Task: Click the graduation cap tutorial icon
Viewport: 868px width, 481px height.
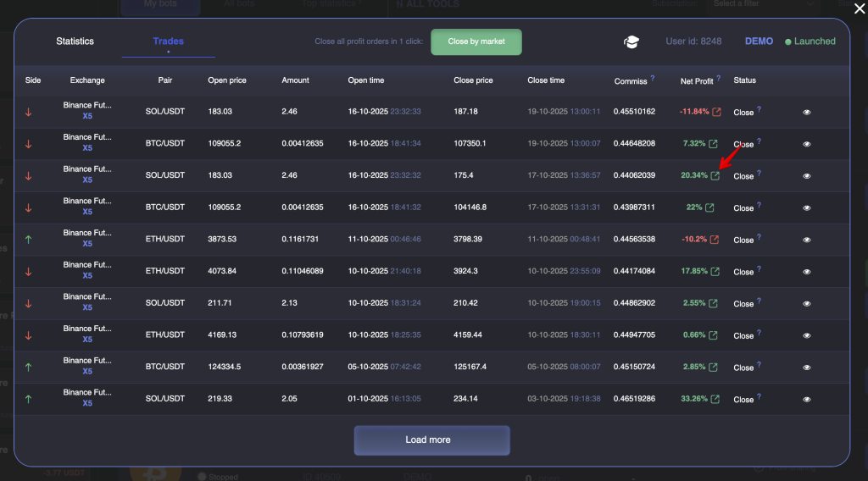Action: point(632,42)
